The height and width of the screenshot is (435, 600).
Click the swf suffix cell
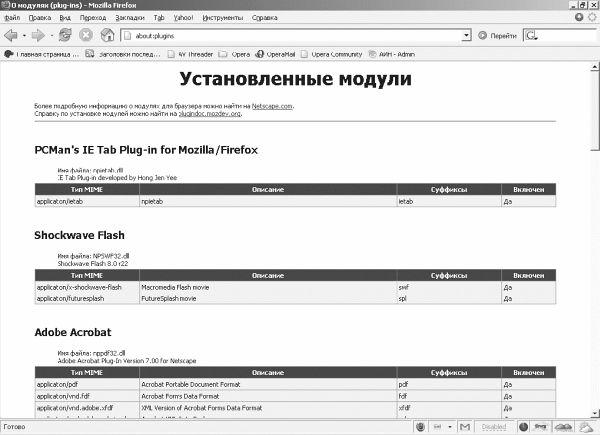click(x=449, y=287)
